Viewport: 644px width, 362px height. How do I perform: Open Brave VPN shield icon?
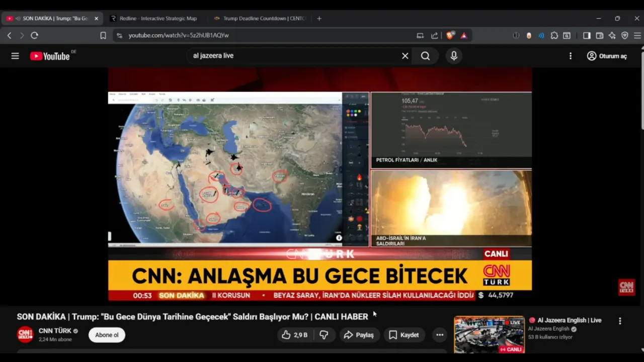point(625,36)
